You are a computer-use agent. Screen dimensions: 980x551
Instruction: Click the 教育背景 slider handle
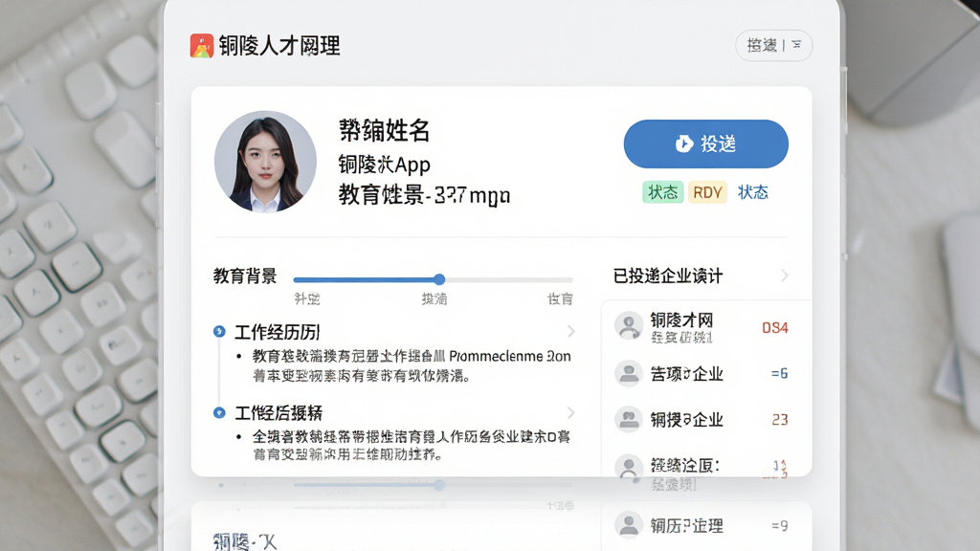click(x=439, y=279)
